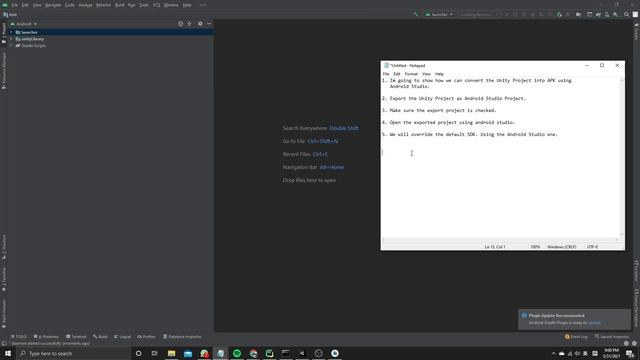
Task: Open the Event Log tab
Action: [x=576, y=337]
